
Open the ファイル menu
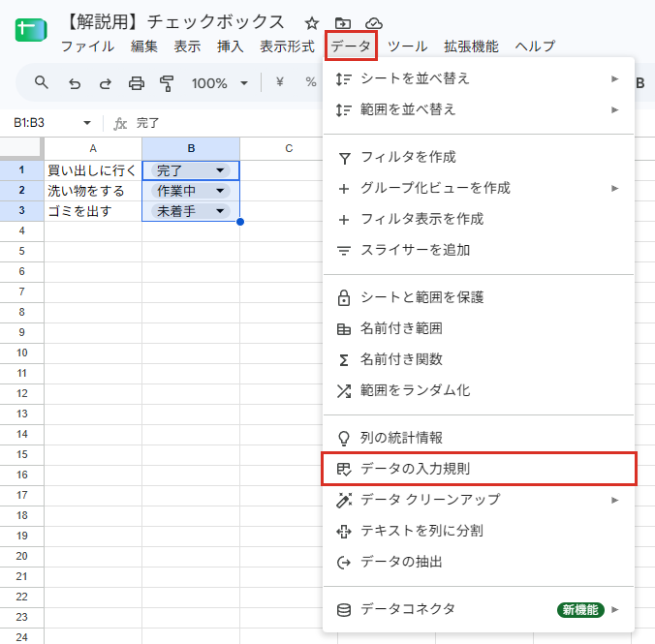tap(88, 46)
